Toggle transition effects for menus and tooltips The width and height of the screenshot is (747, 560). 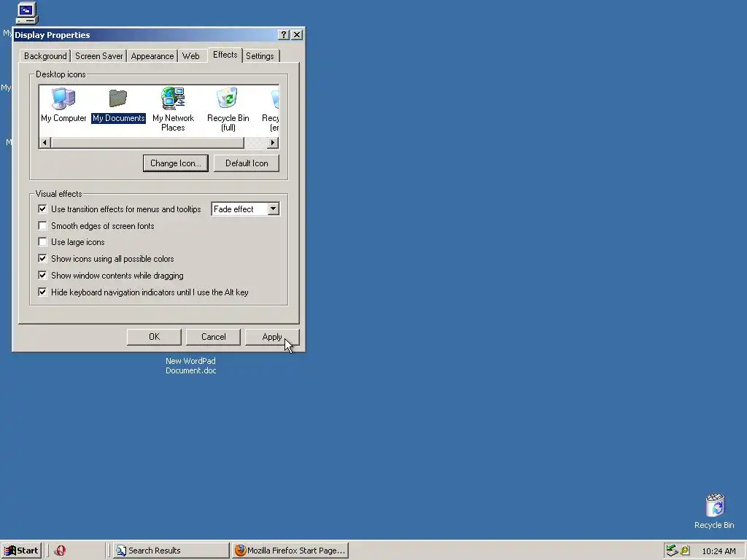[x=42, y=209]
